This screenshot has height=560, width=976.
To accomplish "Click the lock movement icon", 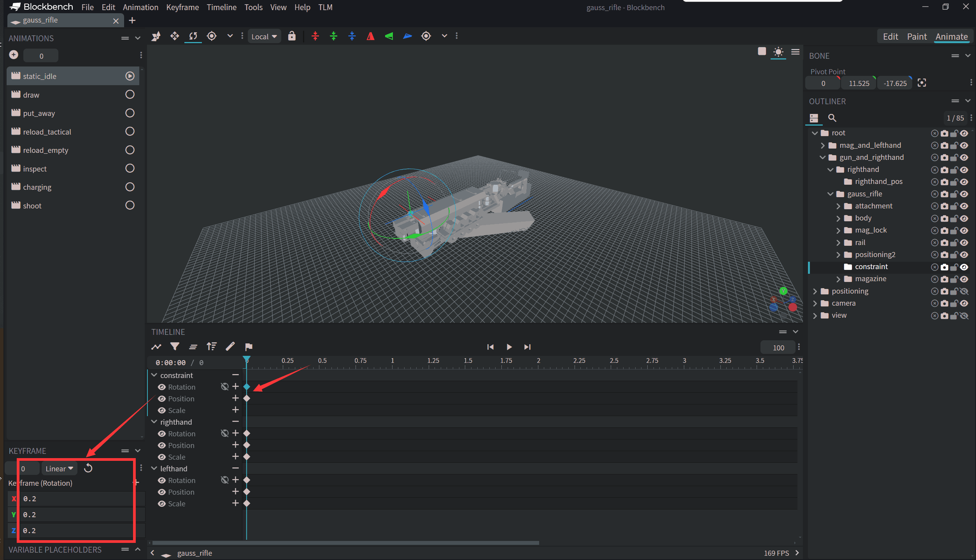I will click(x=292, y=36).
